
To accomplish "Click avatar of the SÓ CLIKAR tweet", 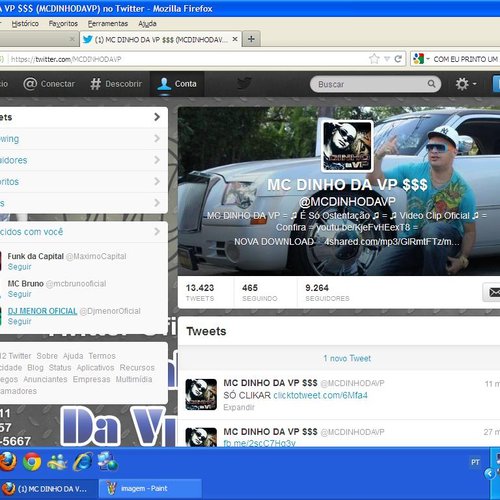I will [x=201, y=394].
